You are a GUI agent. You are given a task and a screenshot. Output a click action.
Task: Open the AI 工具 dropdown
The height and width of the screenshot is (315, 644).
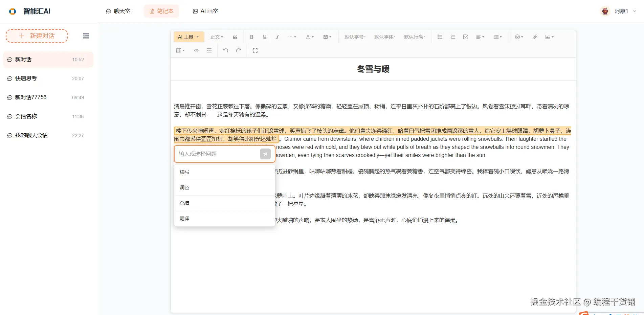coord(188,37)
